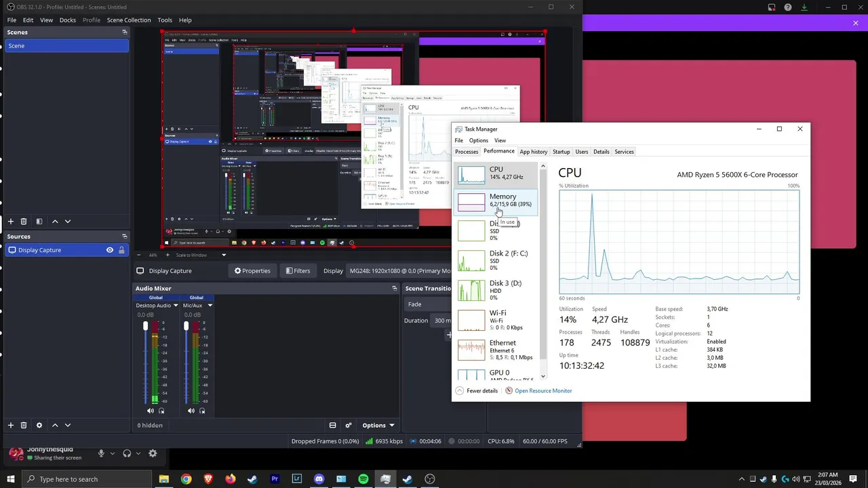Close the purple Discord banner

click(x=856, y=24)
